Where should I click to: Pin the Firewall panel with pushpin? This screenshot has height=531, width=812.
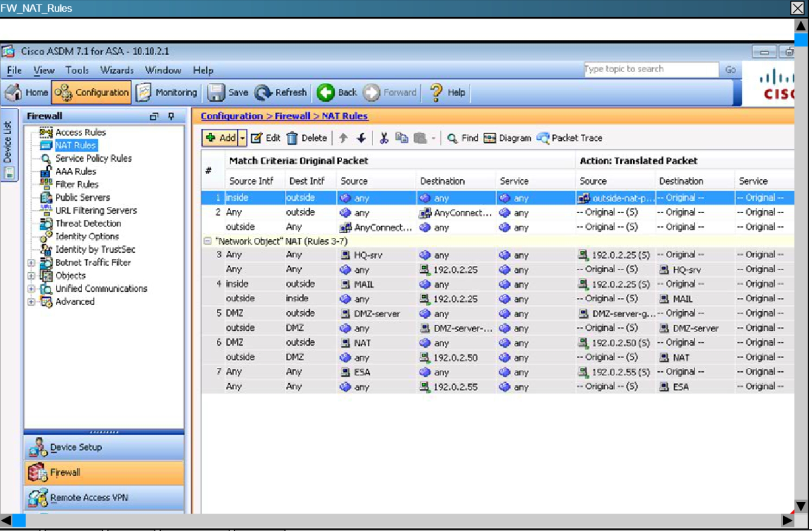(x=171, y=116)
